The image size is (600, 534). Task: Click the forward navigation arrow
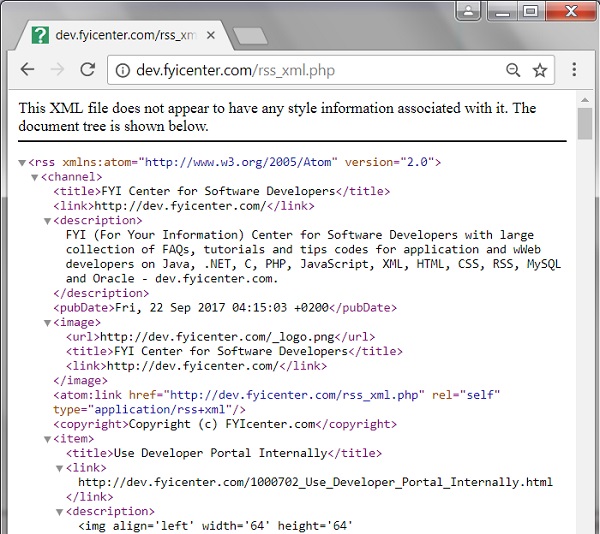click(57, 70)
